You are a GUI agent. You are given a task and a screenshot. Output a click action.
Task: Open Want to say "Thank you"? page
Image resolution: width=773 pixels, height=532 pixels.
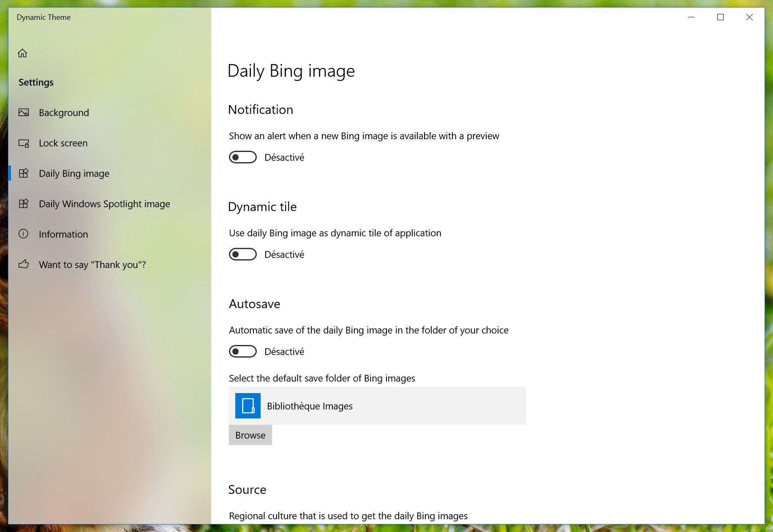click(x=110, y=265)
